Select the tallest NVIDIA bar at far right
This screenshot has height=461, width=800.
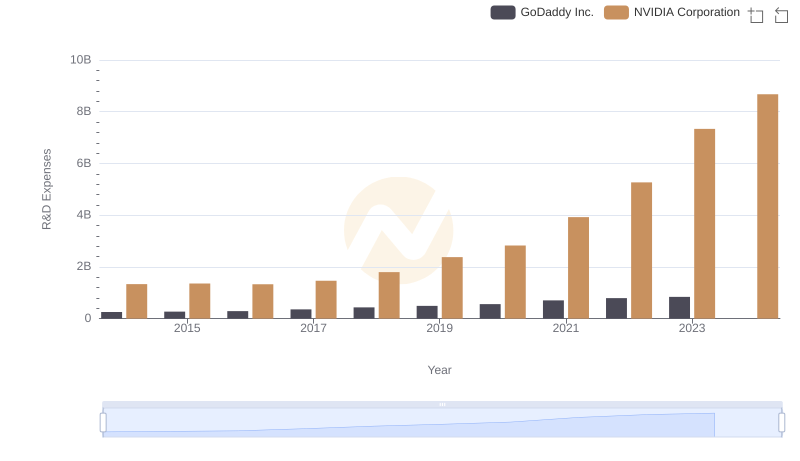767,206
